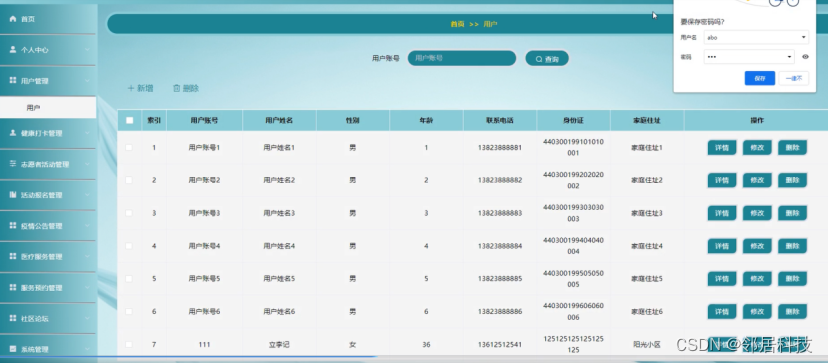Click 删除 for 用户账号5
828x363 pixels.
(792, 279)
